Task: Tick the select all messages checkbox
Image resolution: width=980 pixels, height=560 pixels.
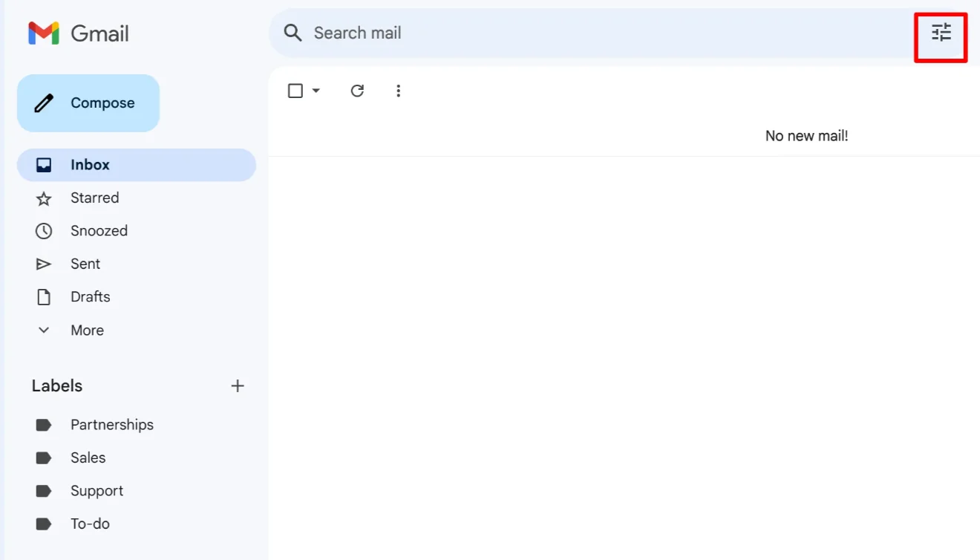Action: pyautogui.click(x=295, y=91)
